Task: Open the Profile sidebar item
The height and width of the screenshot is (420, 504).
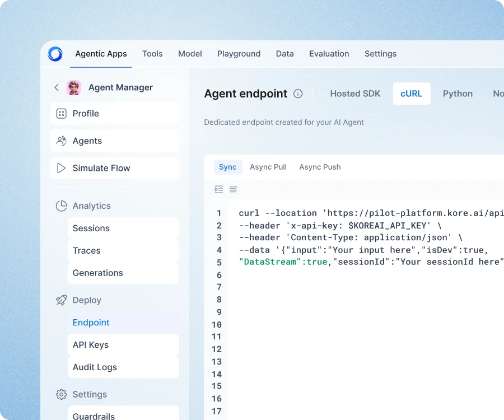Action: click(x=115, y=114)
